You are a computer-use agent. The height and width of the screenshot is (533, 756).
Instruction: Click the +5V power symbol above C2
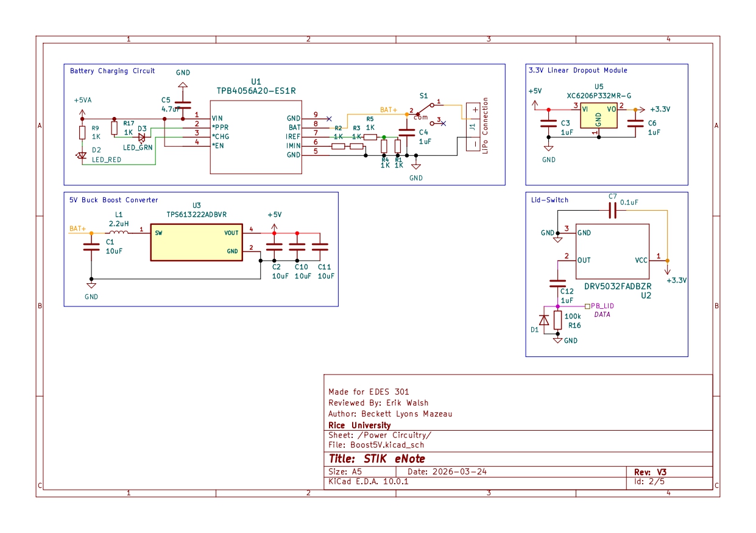tap(274, 227)
